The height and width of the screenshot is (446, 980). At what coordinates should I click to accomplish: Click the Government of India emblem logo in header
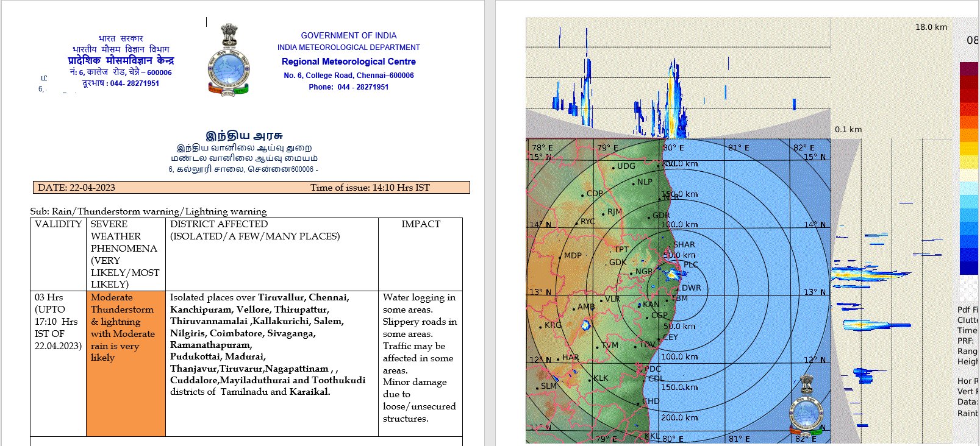[229, 60]
